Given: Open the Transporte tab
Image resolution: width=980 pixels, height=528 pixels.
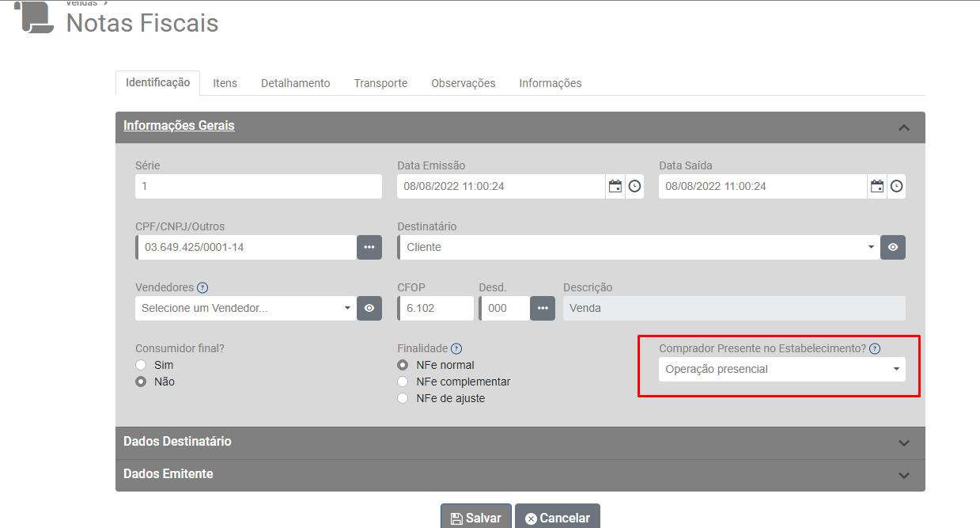Looking at the screenshot, I should (x=380, y=83).
